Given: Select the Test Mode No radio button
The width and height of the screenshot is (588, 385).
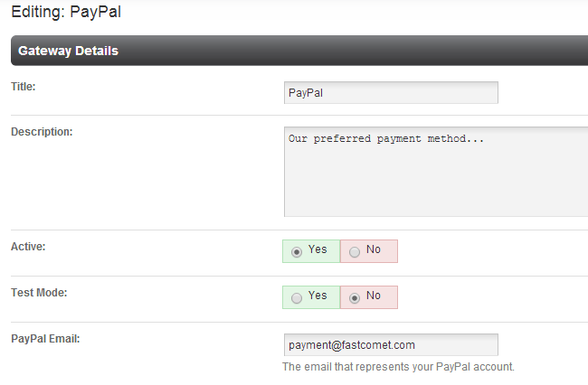Looking at the screenshot, I should pyautogui.click(x=354, y=297).
